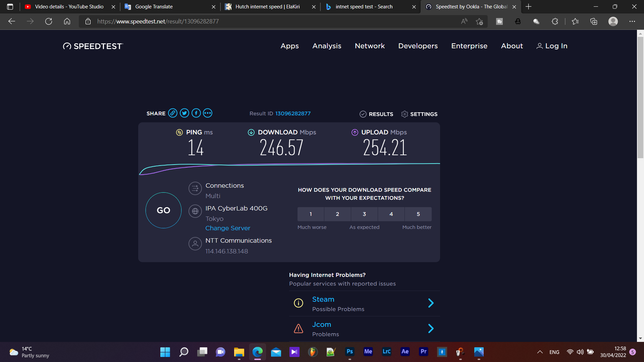Launch Media Encoder from the taskbar

click(368, 352)
